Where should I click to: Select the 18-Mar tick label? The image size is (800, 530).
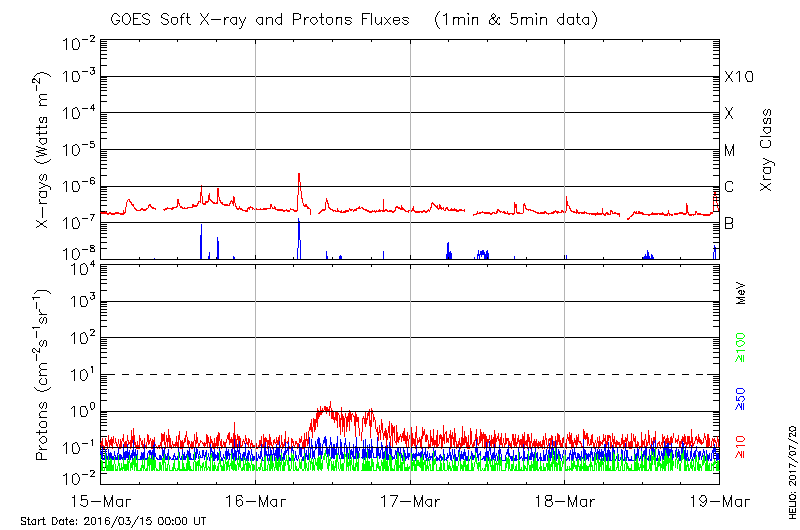(565, 500)
